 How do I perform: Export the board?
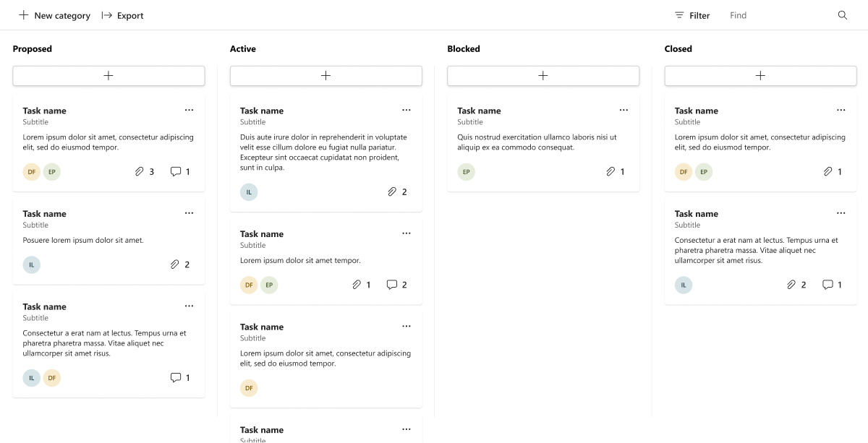(122, 15)
